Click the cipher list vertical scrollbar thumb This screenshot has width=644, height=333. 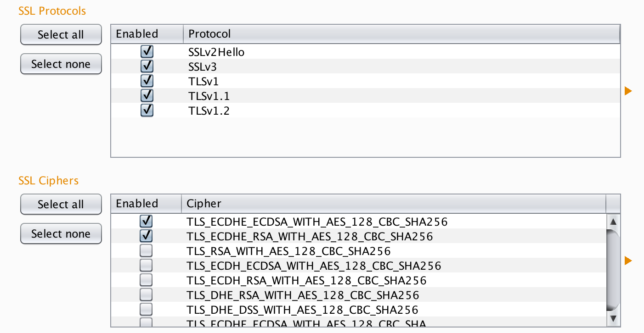pos(613,271)
